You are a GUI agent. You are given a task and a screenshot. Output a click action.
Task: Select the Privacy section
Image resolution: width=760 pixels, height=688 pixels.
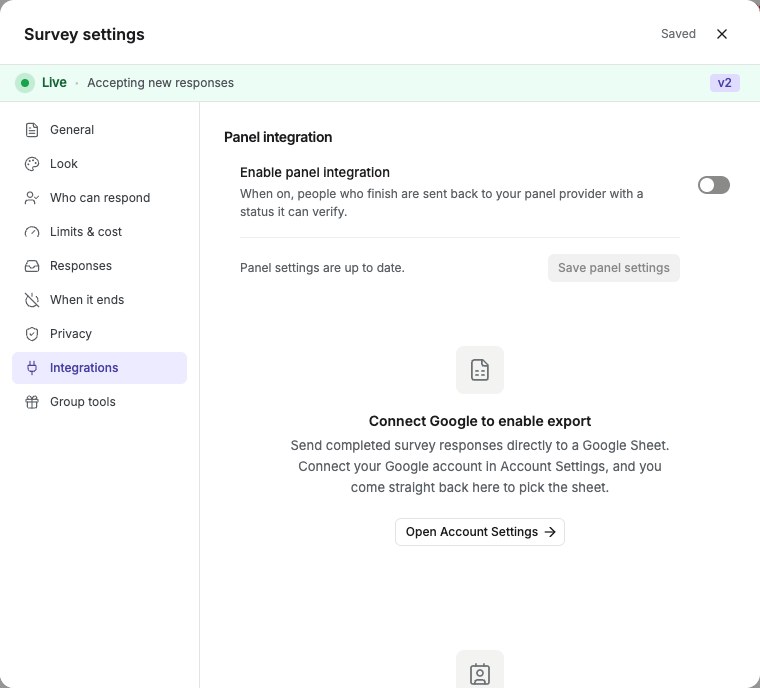[99, 334]
